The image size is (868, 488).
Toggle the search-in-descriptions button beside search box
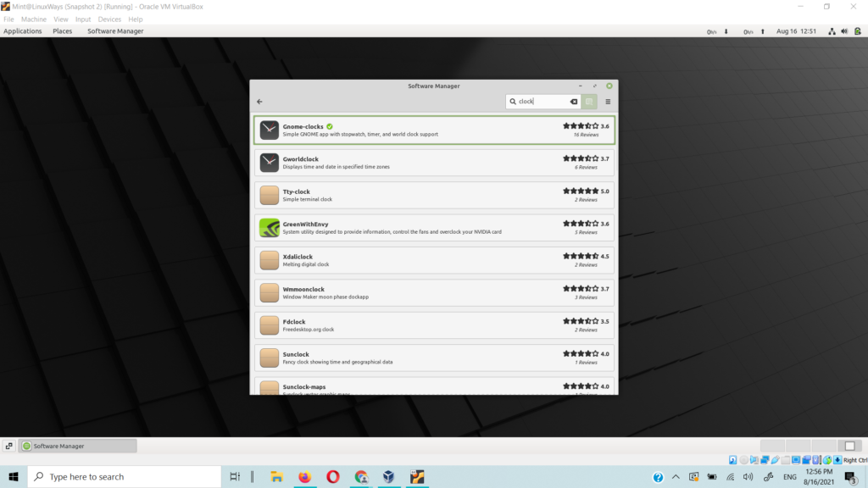[x=589, y=102]
